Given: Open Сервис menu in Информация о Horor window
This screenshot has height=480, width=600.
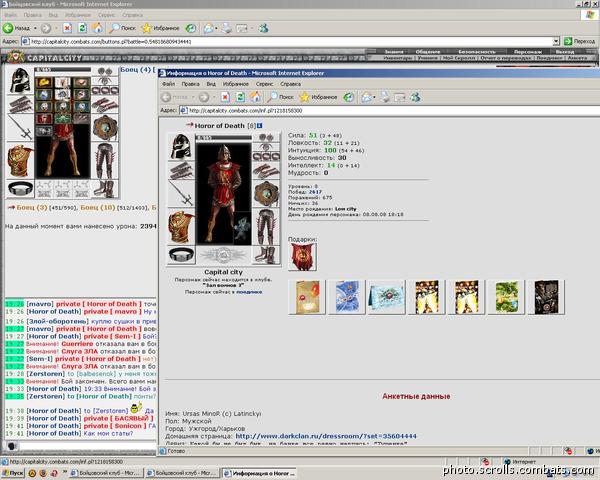Looking at the screenshot, I should click(264, 84).
